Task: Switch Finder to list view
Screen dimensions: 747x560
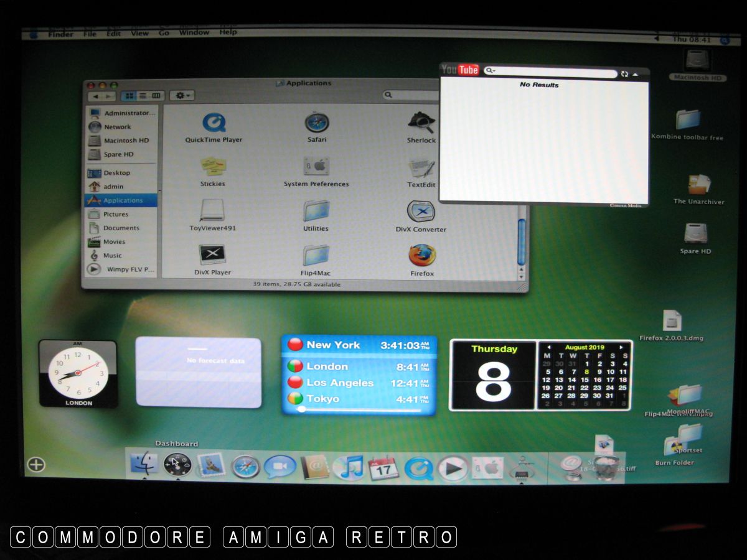Action: pos(143,96)
